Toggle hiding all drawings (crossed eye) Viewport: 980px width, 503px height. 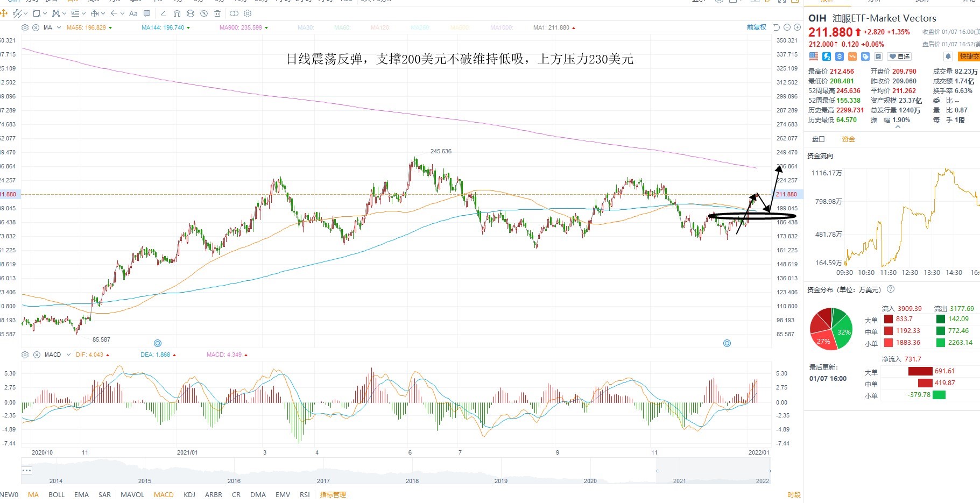tap(204, 13)
